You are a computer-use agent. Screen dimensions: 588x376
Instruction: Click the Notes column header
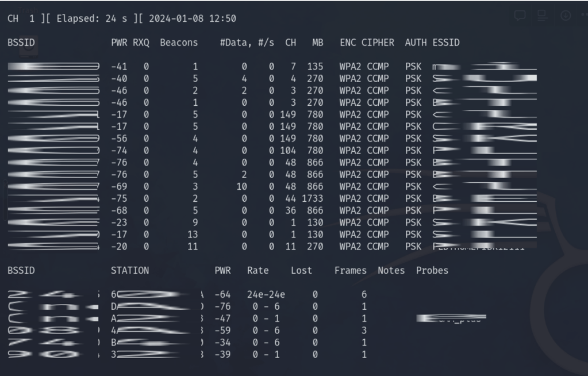pos(391,270)
